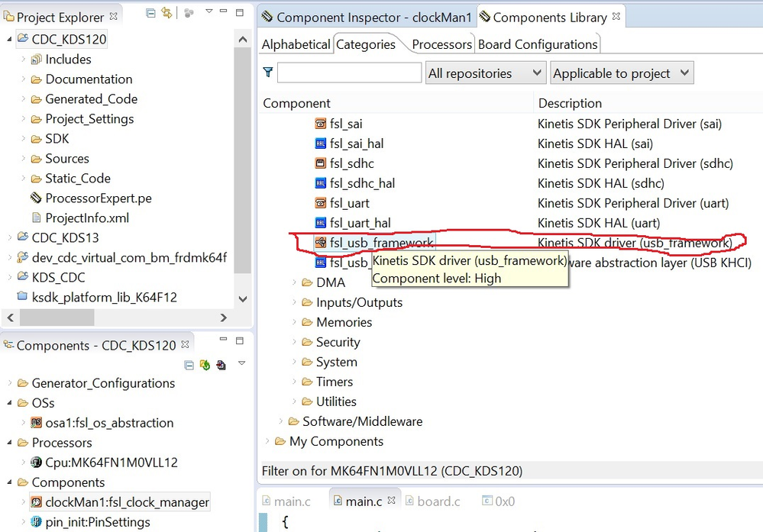Open the 0x0 editor tab
This screenshot has width=763, height=532.
tap(498, 501)
